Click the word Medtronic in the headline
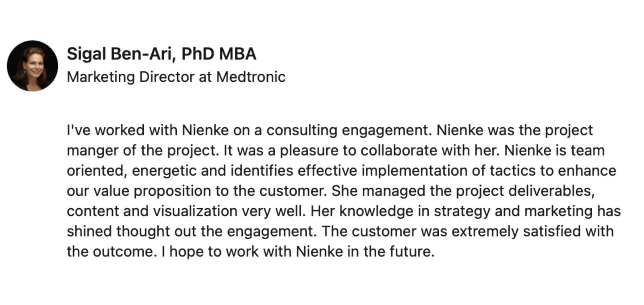Viewport: 644px width, 305px height. coord(251,77)
